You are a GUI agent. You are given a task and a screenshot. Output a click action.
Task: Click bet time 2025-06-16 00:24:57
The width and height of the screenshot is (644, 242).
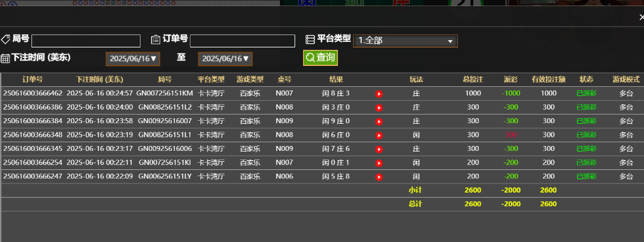pyautogui.click(x=99, y=94)
